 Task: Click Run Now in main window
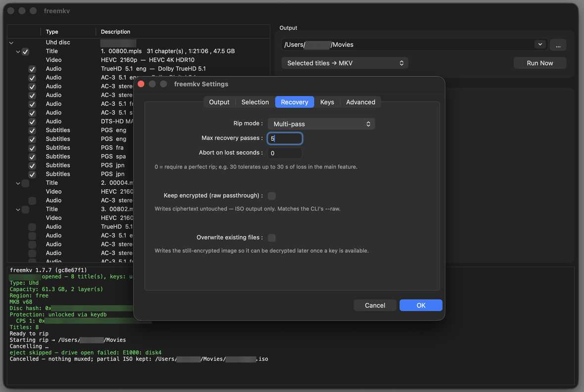click(x=539, y=63)
